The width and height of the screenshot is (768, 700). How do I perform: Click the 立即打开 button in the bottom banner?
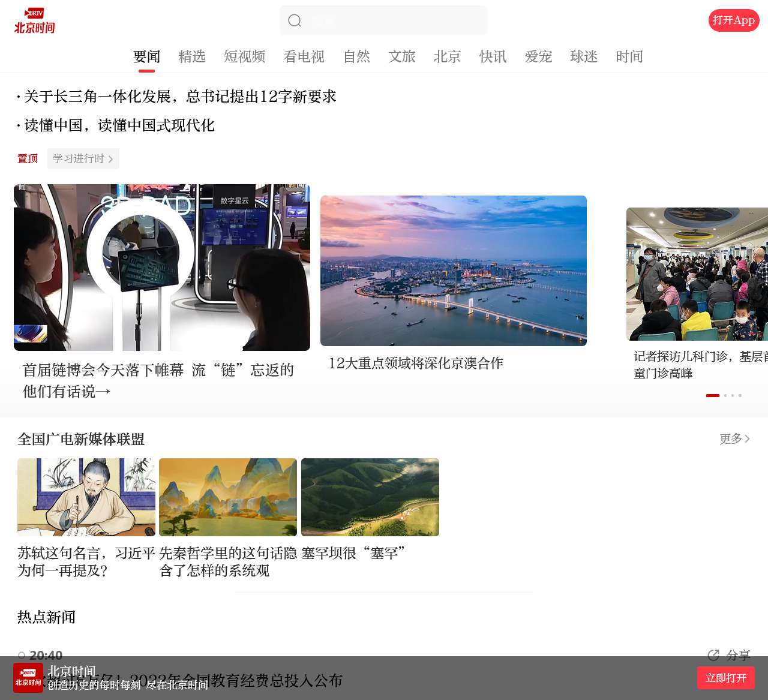click(x=726, y=678)
